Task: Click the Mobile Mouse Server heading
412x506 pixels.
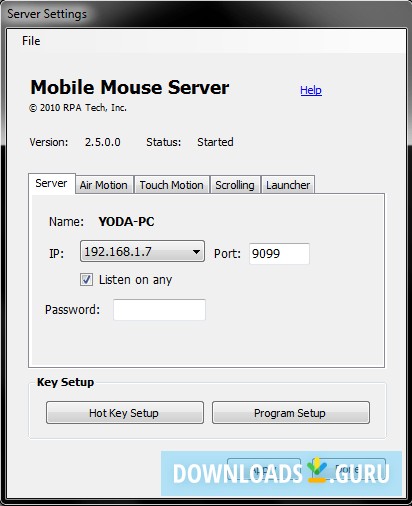Action: pyautogui.click(x=130, y=87)
